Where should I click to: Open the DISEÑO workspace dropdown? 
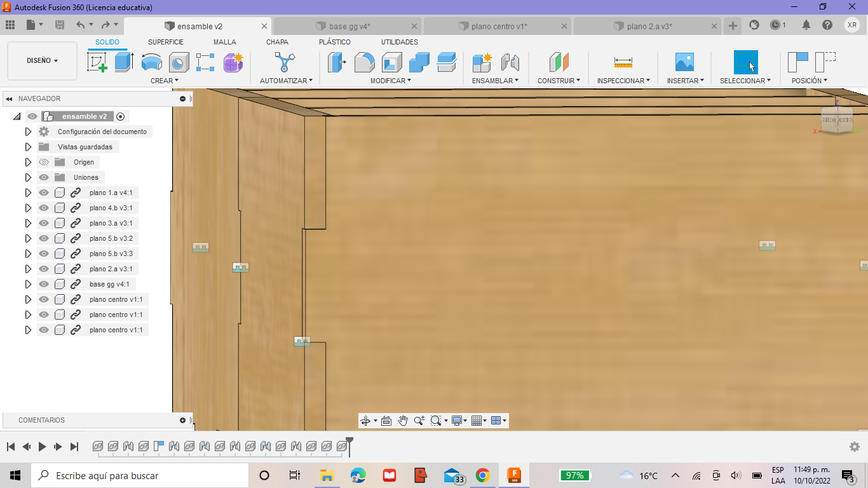point(43,61)
